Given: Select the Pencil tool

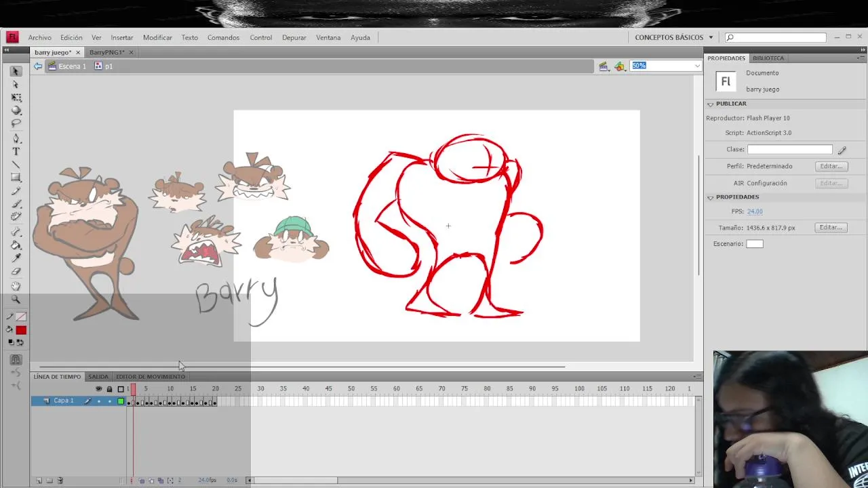Looking at the screenshot, I should tap(16, 191).
